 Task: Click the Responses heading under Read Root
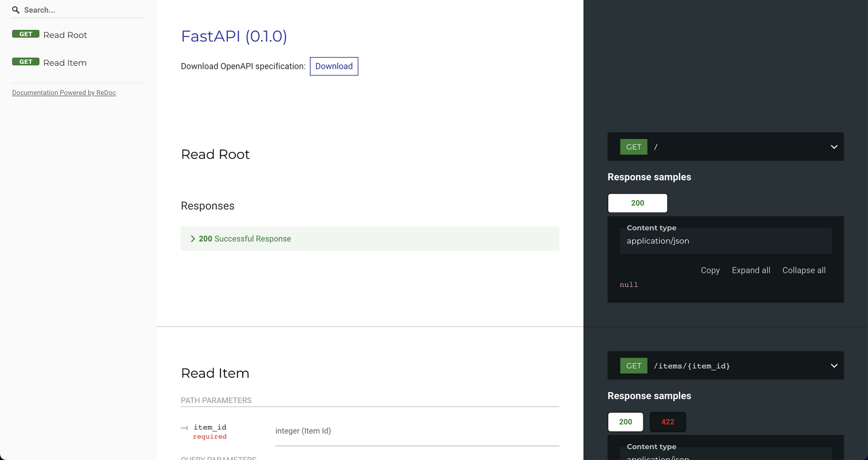208,206
